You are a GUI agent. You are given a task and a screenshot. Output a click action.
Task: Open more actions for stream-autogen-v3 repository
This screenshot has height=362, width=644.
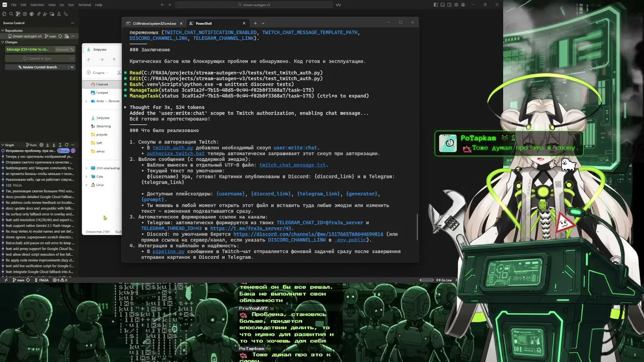(x=72, y=36)
